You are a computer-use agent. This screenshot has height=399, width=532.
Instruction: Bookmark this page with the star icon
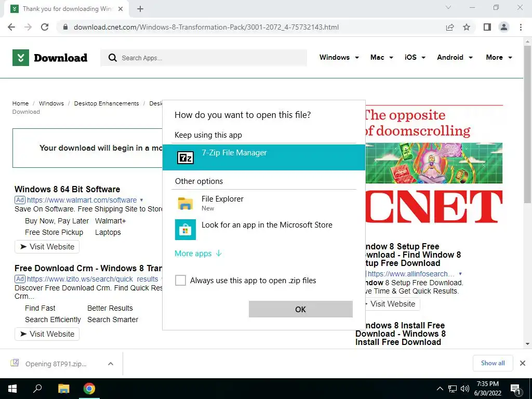tap(467, 27)
